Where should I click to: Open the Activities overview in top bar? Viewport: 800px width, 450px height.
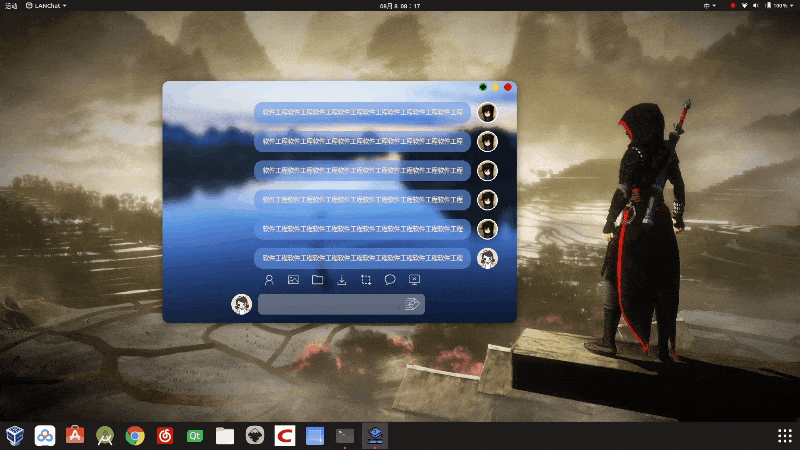(x=11, y=6)
